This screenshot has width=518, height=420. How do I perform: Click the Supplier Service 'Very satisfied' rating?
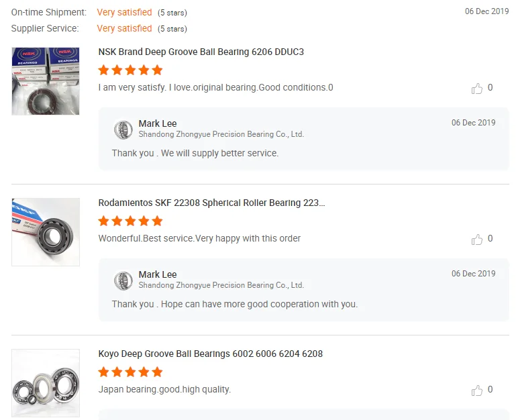(124, 28)
